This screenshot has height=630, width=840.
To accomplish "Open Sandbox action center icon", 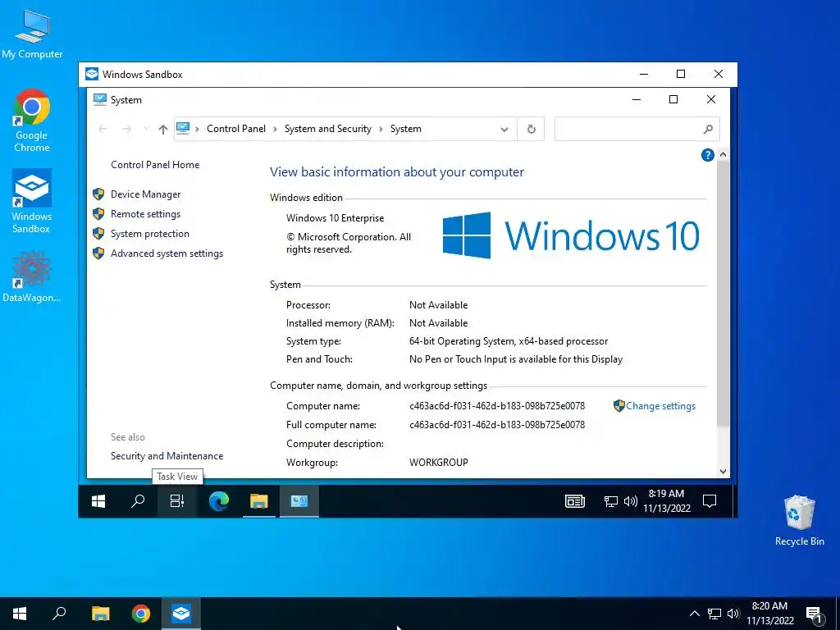I will pyautogui.click(x=710, y=501).
